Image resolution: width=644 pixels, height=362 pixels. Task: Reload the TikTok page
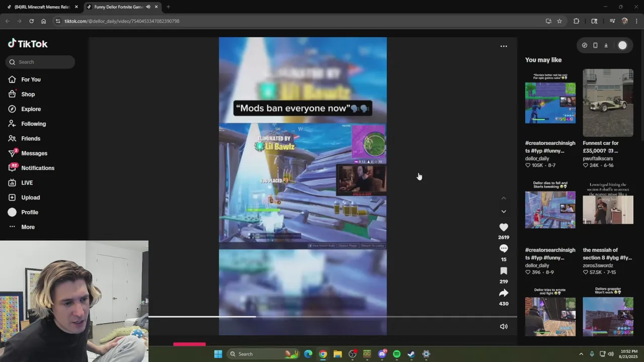pyautogui.click(x=31, y=21)
